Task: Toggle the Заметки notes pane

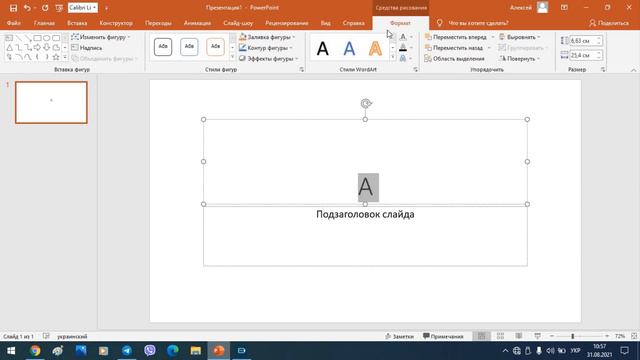Action: tap(399, 336)
